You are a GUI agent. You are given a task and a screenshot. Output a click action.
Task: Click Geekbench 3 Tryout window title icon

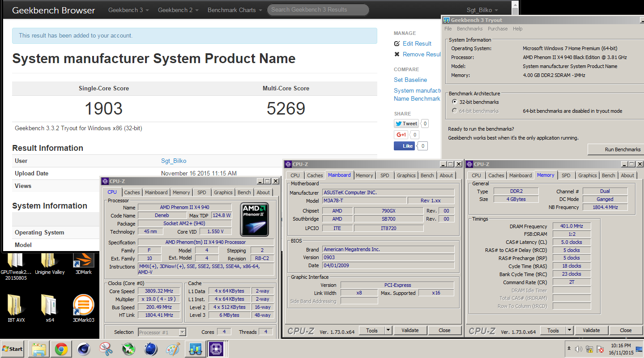pyautogui.click(x=447, y=20)
